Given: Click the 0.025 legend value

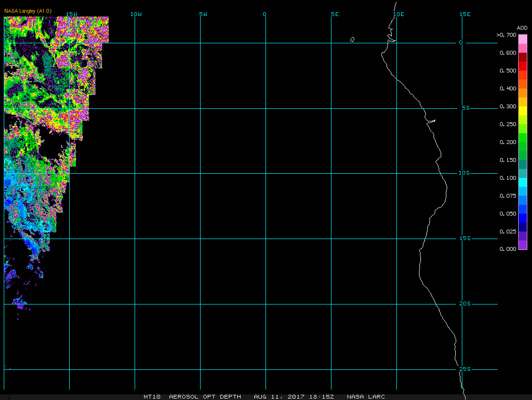Looking at the screenshot, I should point(508,232).
